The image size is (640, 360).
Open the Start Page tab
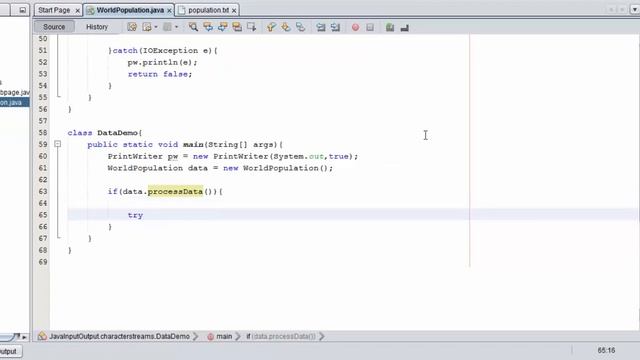(x=54, y=10)
